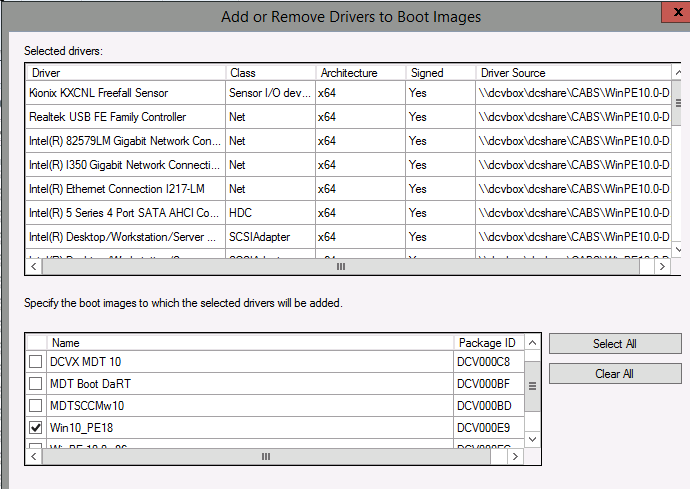Click driver source path of Intel I350 row
690x489 pixels.
574,165
